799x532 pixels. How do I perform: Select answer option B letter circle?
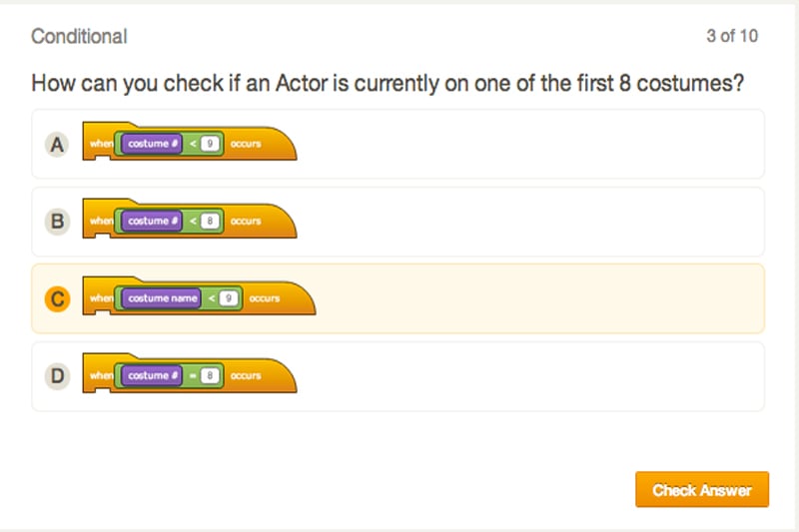57,222
